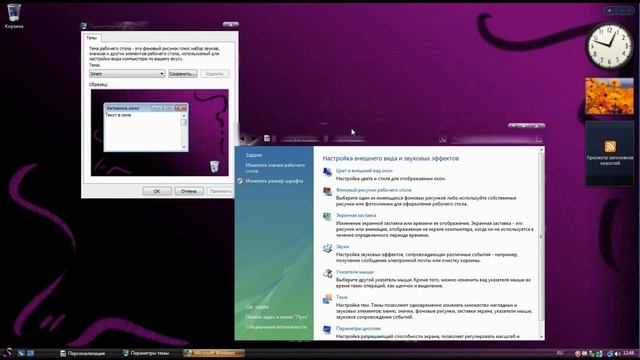This screenshot has height=360, width=640.
Task: Click the theme icon in Personalization
Action: [327, 299]
